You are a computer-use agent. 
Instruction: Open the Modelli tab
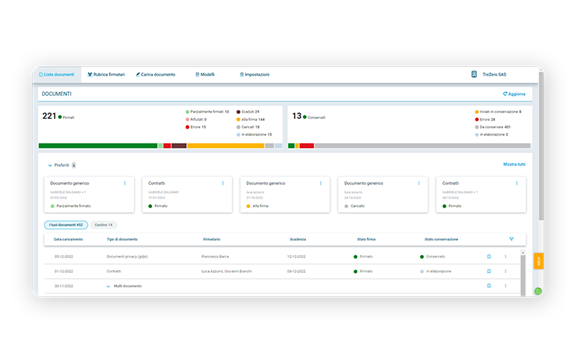click(205, 75)
